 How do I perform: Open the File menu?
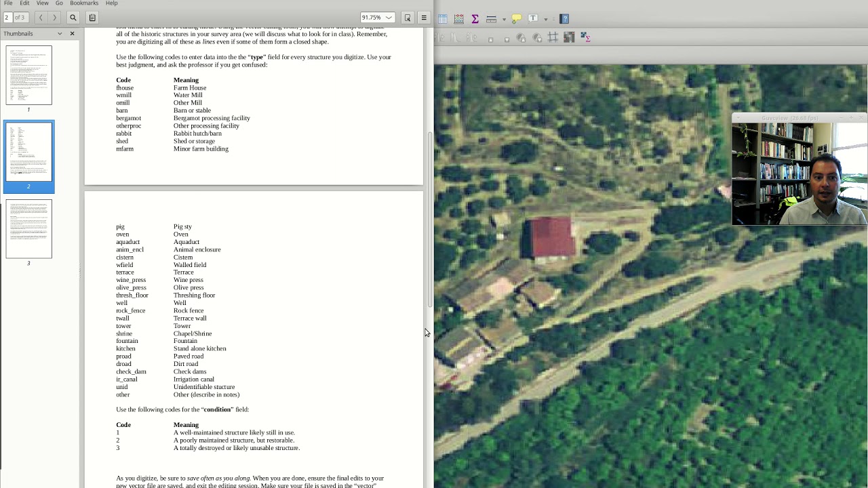8,3
